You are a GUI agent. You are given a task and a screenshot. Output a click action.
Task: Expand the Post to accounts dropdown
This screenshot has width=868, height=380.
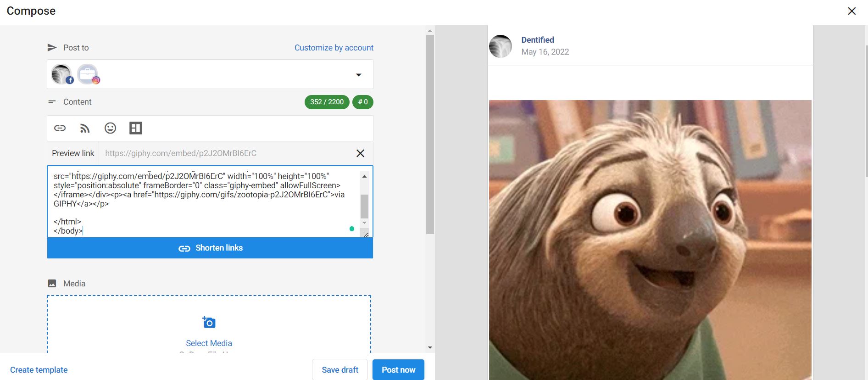coord(359,75)
